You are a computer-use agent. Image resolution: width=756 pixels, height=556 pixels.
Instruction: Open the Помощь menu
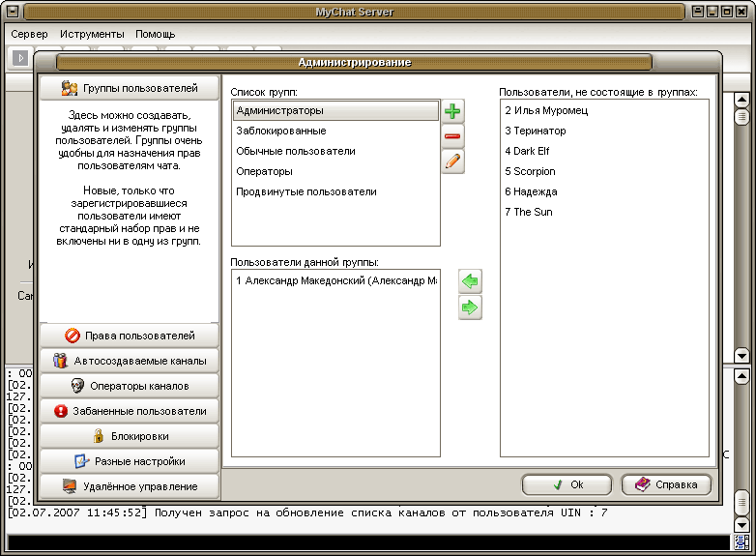[156, 34]
